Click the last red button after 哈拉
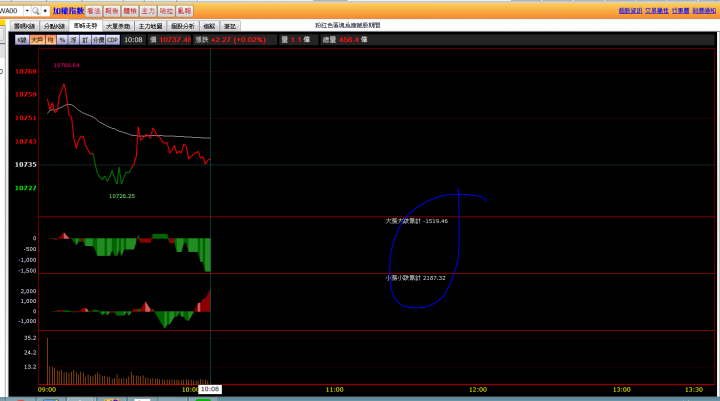Screen dimensions: 720x401 (x=184, y=11)
